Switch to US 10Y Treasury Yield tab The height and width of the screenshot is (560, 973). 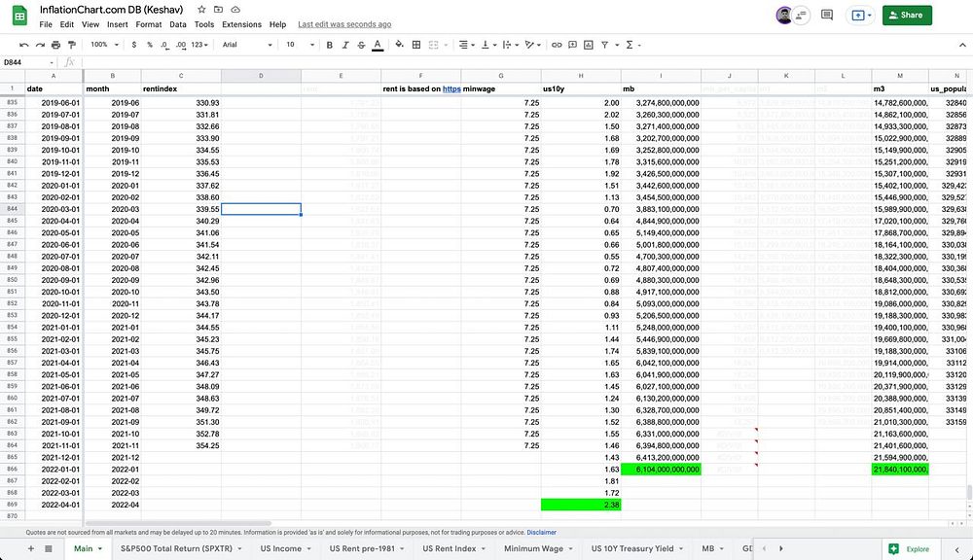tap(637, 549)
